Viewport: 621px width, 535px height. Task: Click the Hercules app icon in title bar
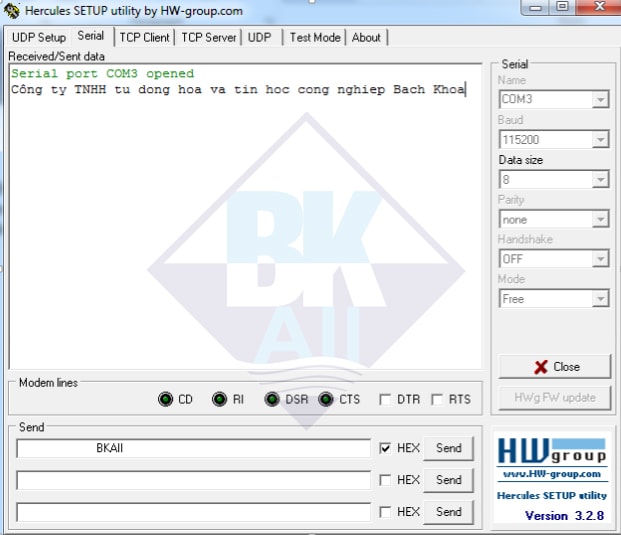tap(11, 10)
